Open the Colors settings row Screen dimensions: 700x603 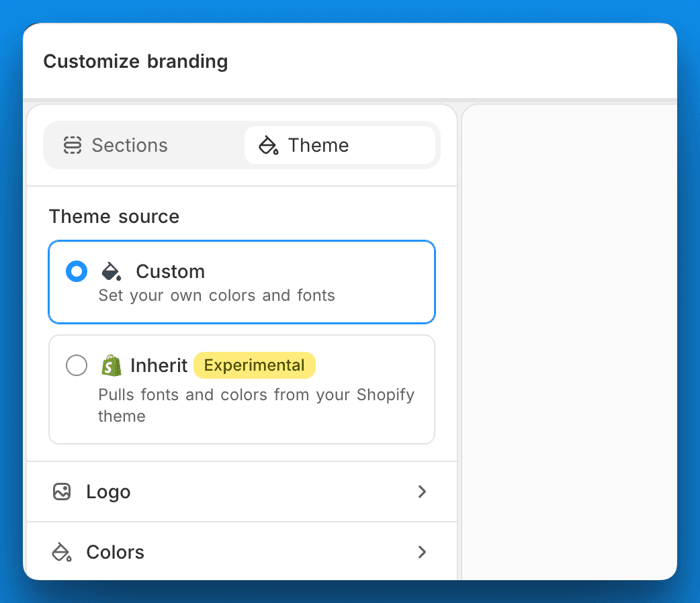[x=242, y=552]
